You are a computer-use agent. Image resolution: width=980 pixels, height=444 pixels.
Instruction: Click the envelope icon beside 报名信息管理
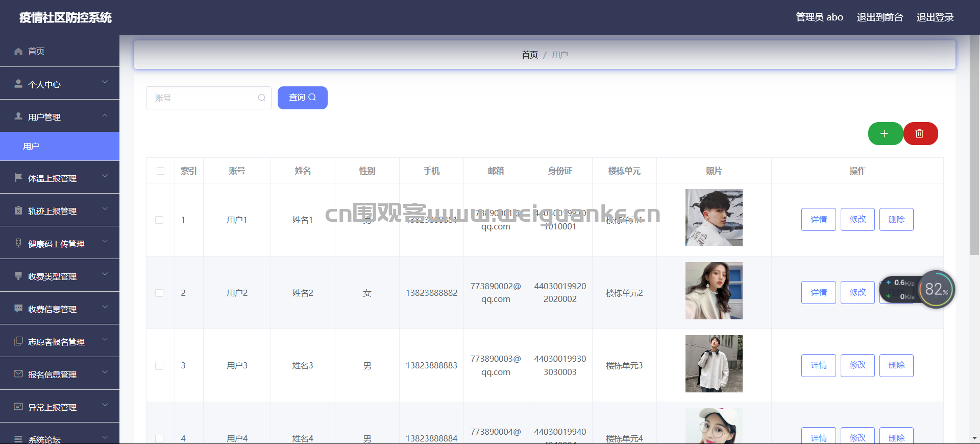[x=18, y=374]
